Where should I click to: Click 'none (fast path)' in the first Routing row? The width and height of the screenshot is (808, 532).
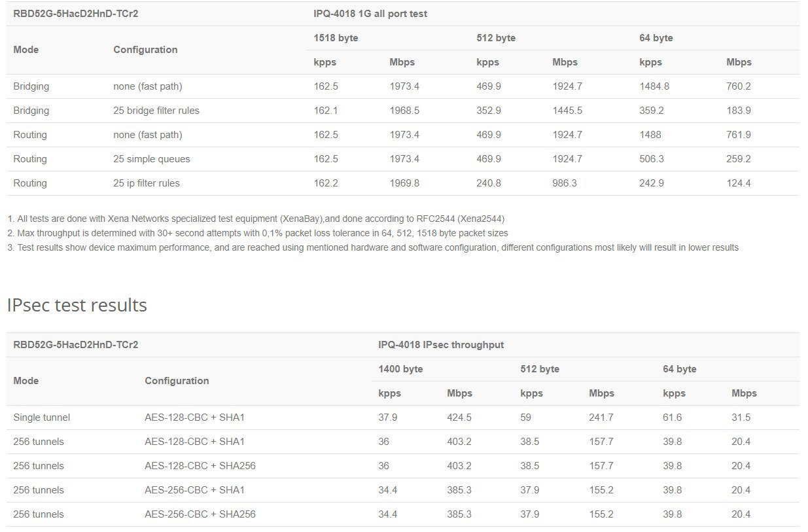[x=148, y=135]
